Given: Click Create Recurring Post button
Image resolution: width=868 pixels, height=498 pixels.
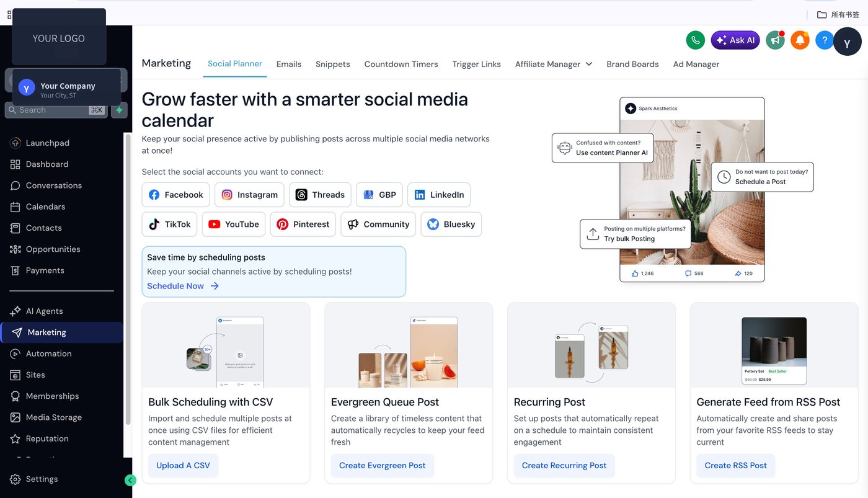Looking at the screenshot, I should pos(564,466).
